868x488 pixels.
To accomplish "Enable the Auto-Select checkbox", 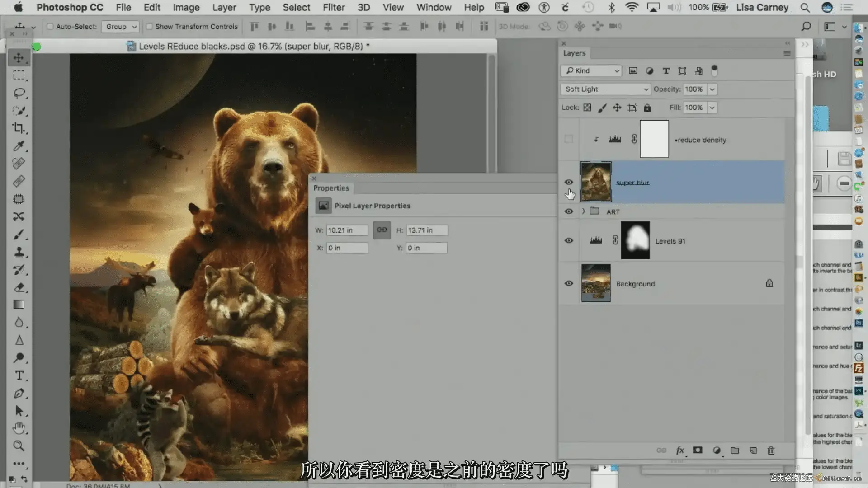I will (x=50, y=27).
